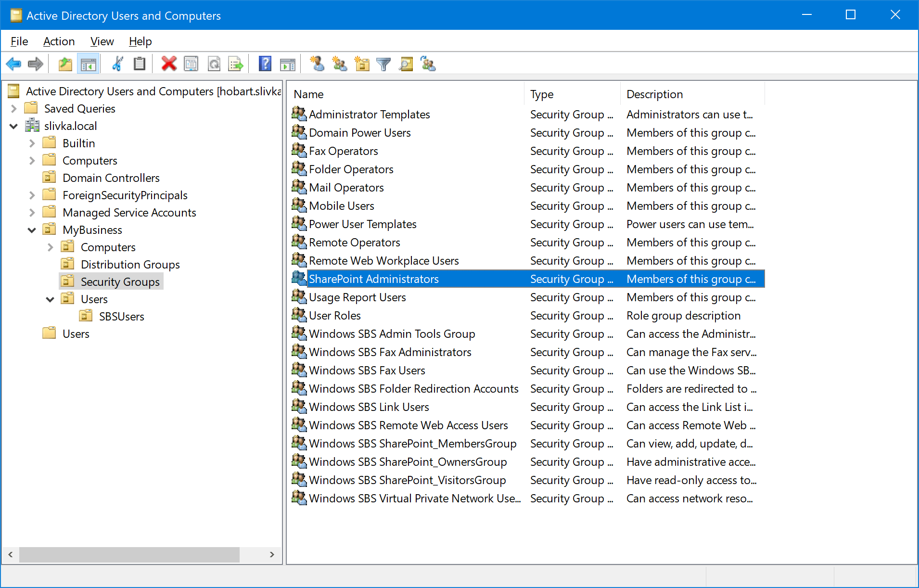Click the tree pane scroll right arrow
Viewport: 919px width, 588px height.
pos(272,554)
